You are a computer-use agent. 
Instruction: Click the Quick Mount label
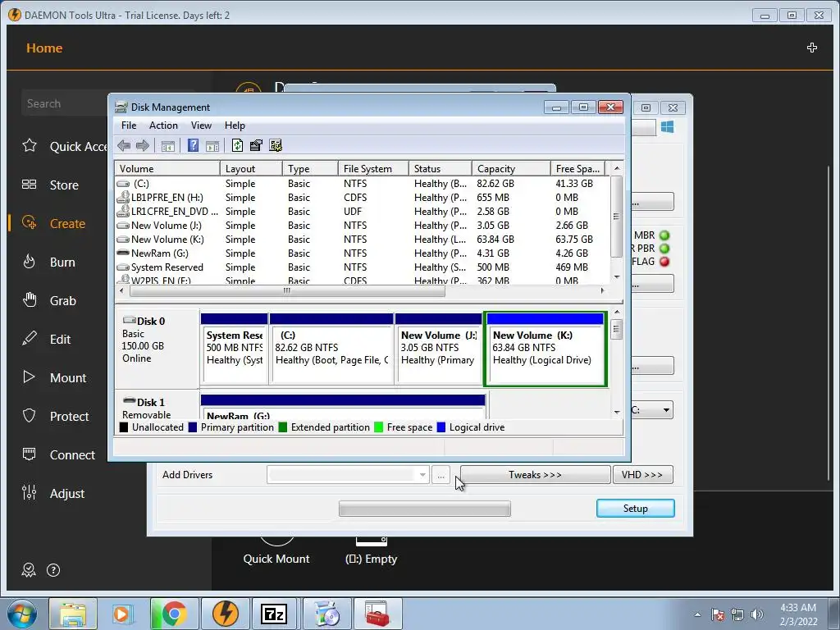point(276,559)
